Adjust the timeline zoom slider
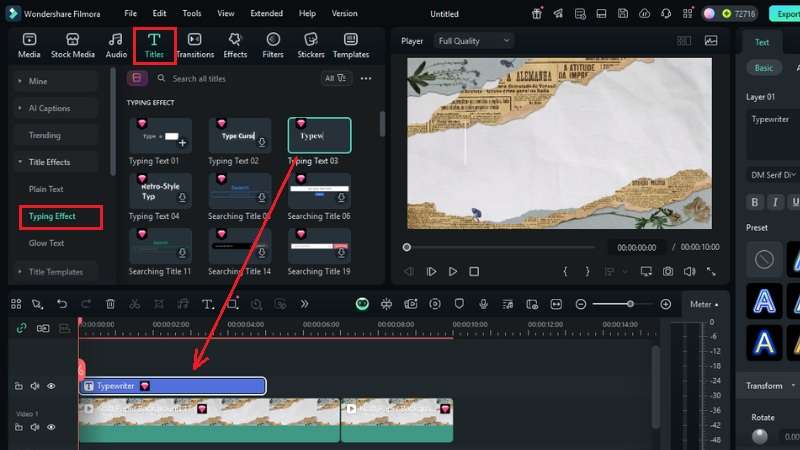800x450 pixels. (631, 304)
